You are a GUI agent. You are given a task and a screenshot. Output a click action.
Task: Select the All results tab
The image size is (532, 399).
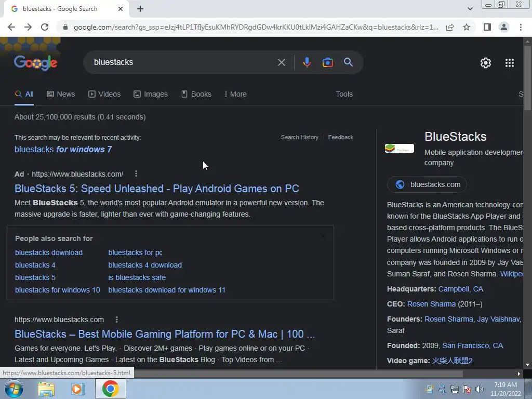[x=24, y=95]
